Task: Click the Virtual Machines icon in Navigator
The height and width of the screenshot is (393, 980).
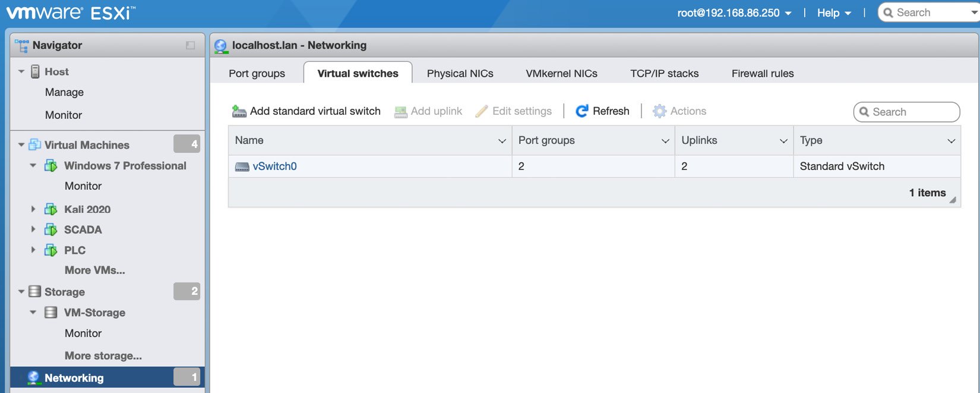Action: tap(35, 144)
